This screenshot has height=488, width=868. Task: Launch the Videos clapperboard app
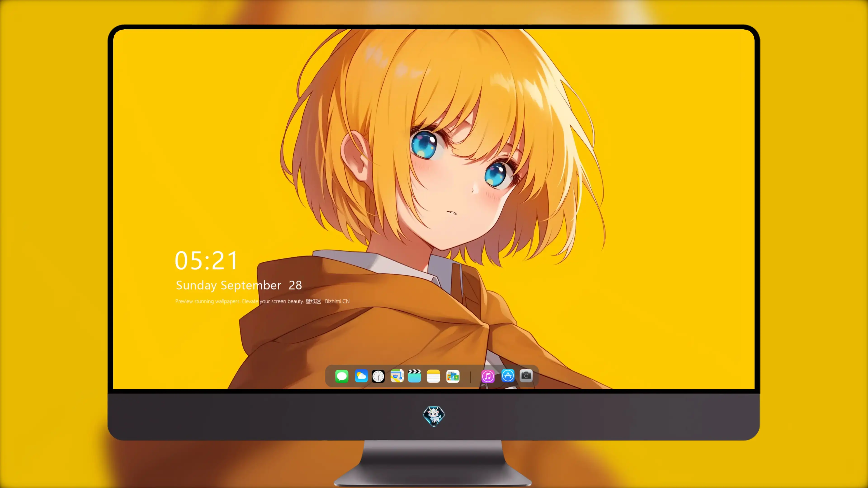tap(415, 376)
